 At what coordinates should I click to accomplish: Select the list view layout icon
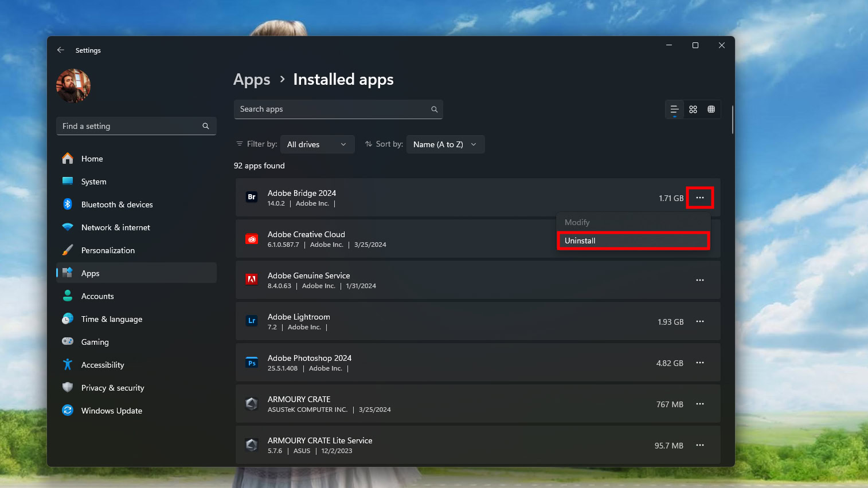(x=674, y=109)
